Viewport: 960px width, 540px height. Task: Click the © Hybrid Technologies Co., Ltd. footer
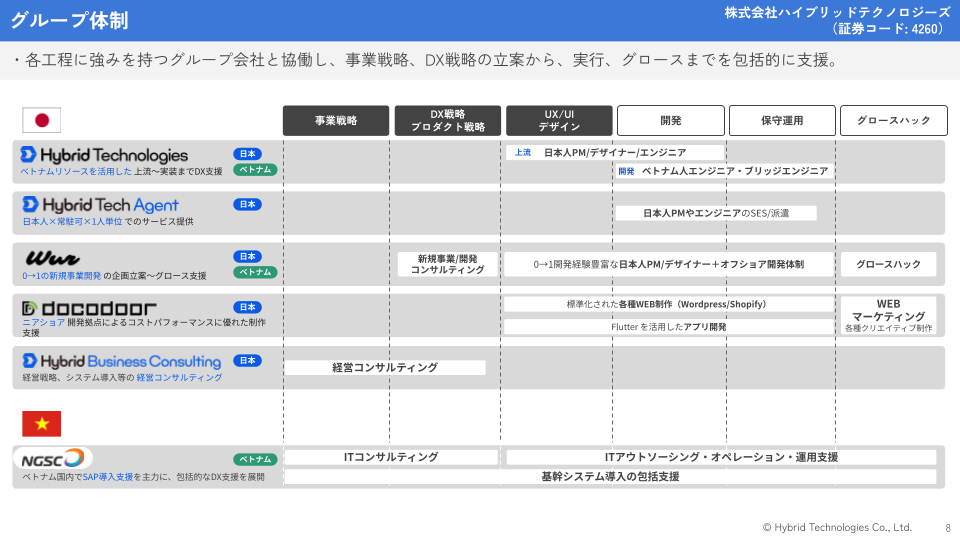pyautogui.click(x=837, y=527)
